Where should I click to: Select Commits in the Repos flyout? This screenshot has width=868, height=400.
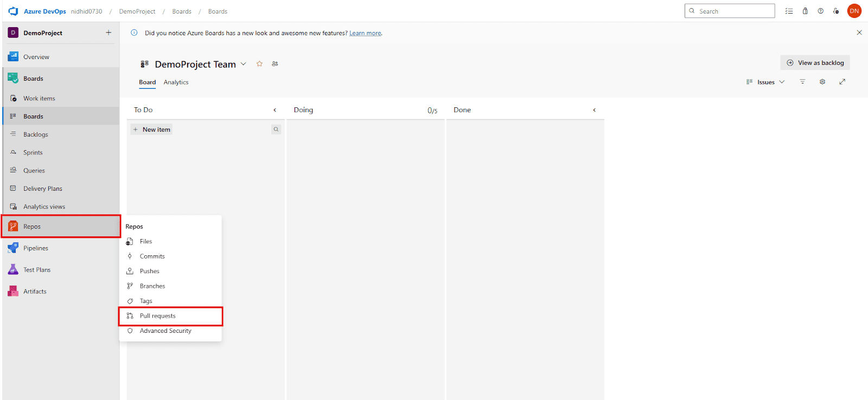tap(170, 256)
